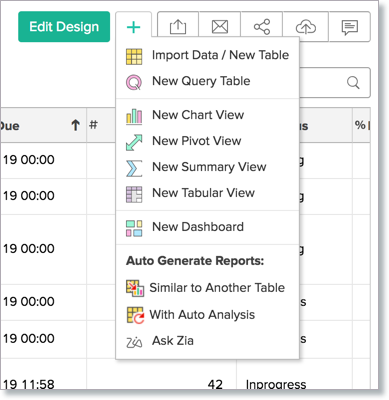
Task: Open the export icon in toolbar
Action: 178,27
